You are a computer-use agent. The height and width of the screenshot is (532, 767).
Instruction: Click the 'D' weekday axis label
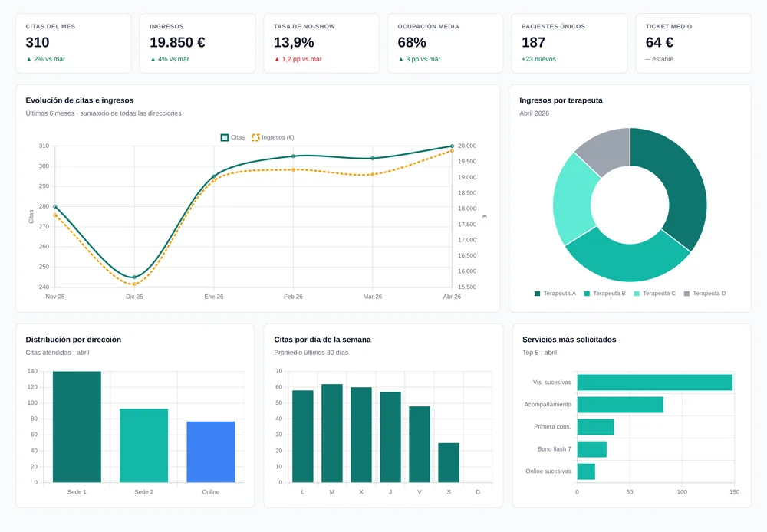click(x=478, y=492)
